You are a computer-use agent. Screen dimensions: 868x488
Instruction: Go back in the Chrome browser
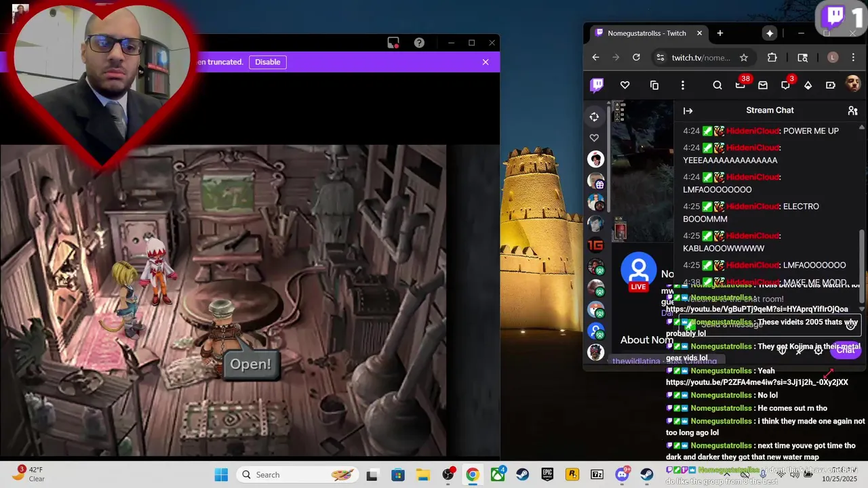pos(595,58)
